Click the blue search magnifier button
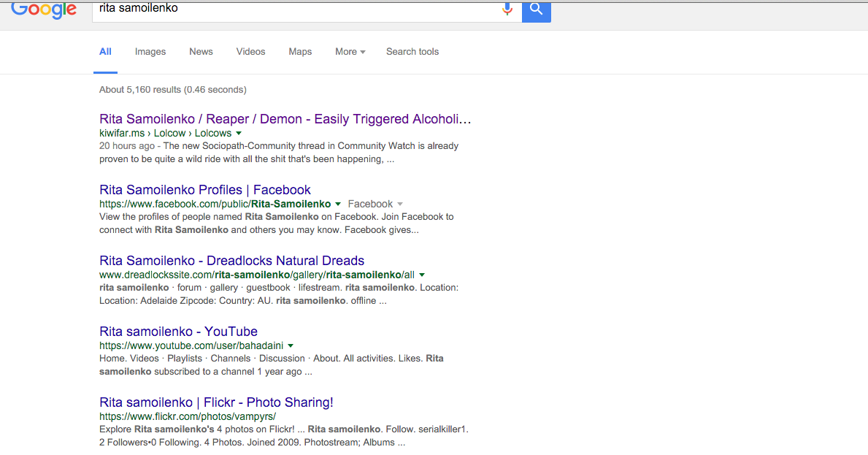This screenshot has height=455, width=868. coord(537,11)
